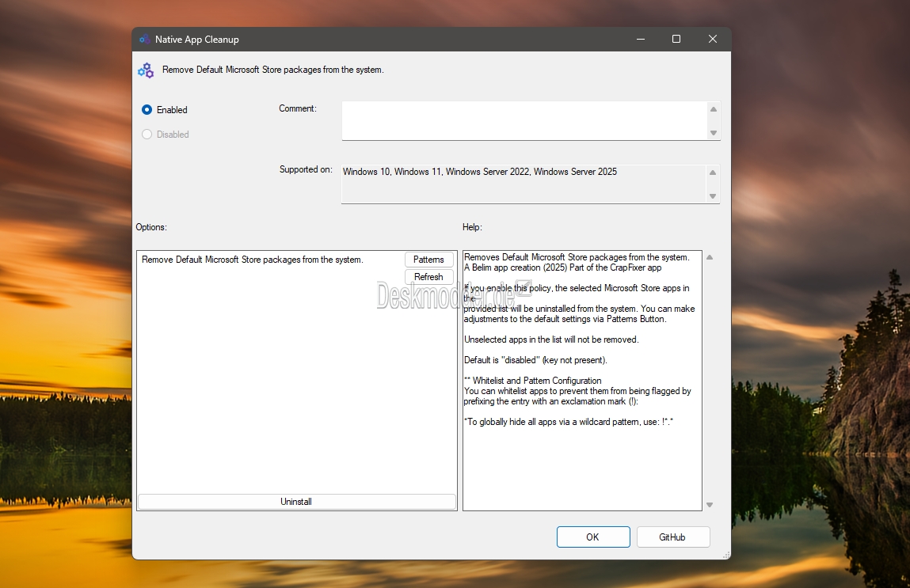Screen dimensions: 910x588
Task: Click inside the Comment text box
Action: (524, 120)
